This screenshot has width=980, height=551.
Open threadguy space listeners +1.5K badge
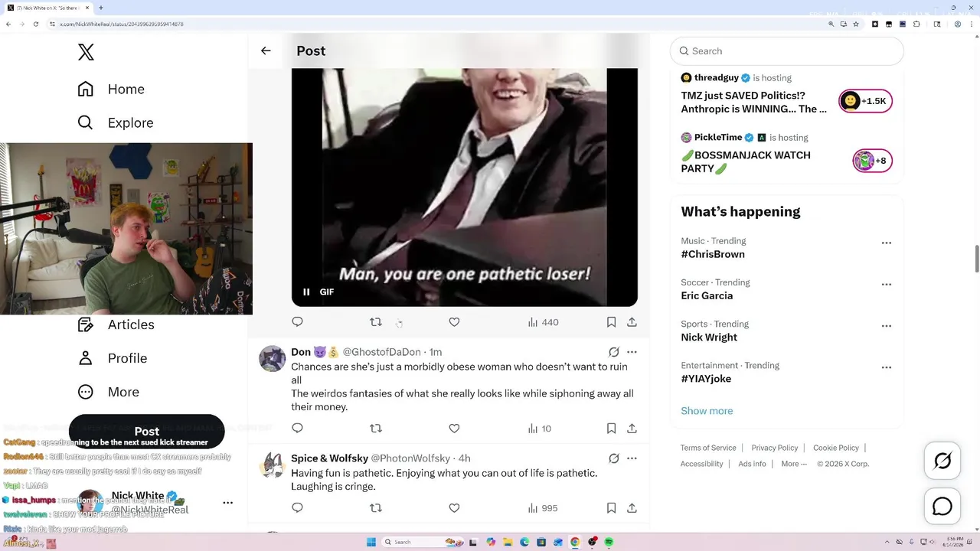pyautogui.click(x=866, y=101)
